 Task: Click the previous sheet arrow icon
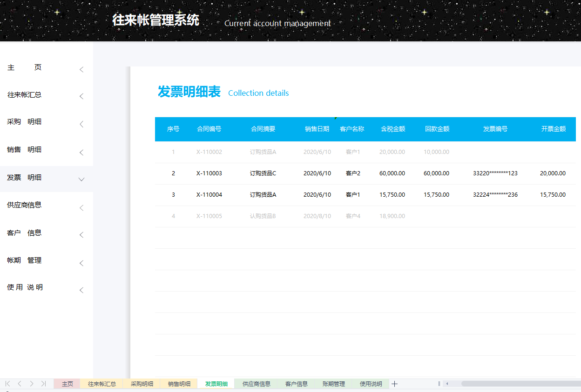(19, 384)
